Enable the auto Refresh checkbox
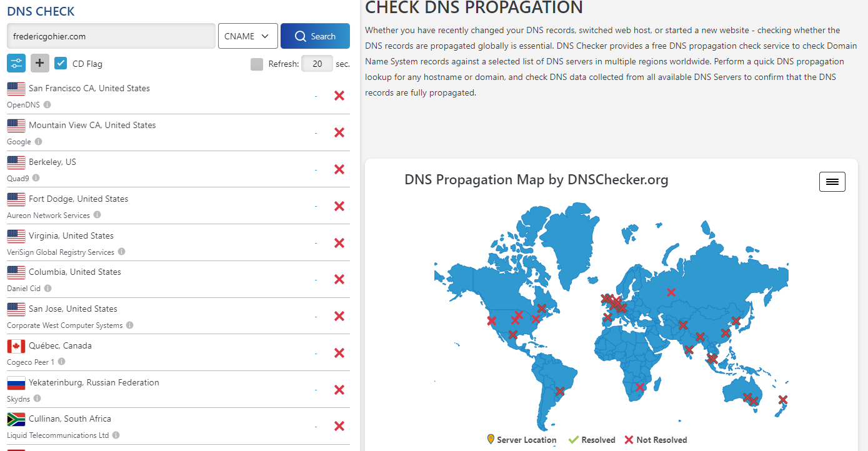 [x=257, y=64]
